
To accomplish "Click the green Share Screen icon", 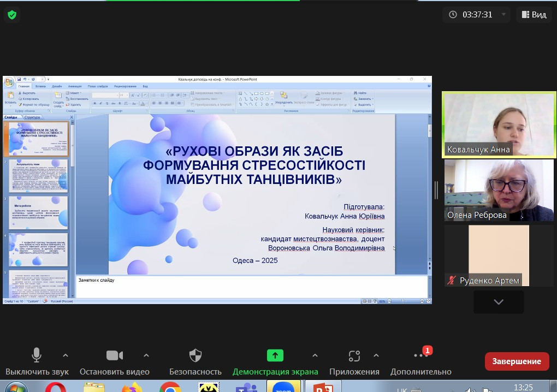I will click(275, 355).
